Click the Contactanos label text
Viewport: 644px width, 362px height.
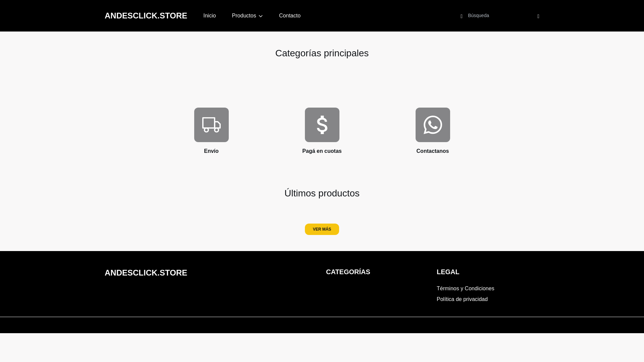tap(433, 151)
